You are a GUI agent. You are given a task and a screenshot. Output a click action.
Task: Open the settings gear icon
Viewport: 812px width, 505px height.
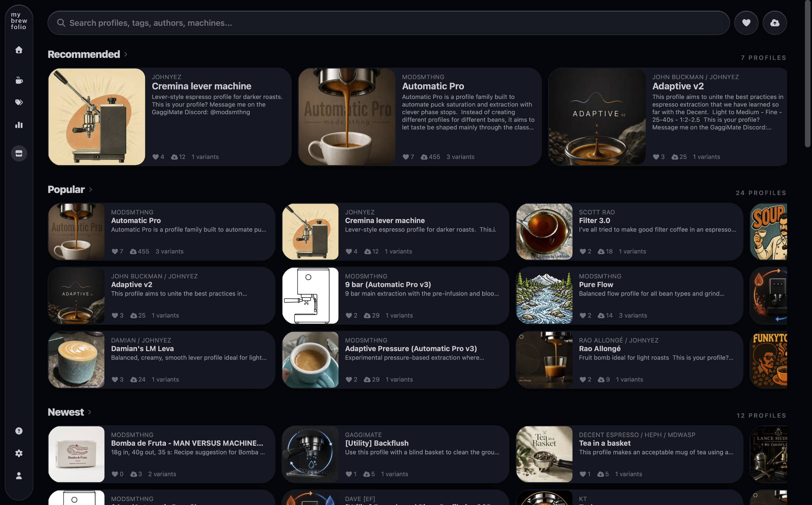(x=19, y=453)
